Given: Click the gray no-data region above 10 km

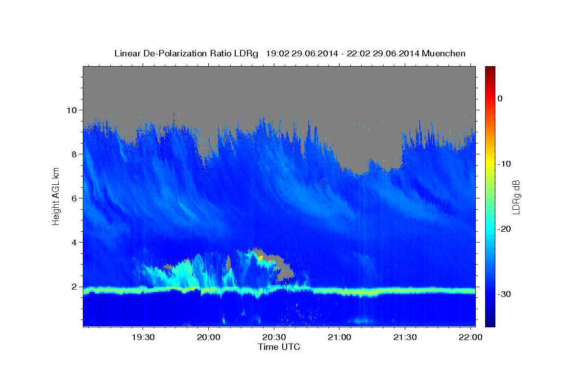Looking at the screenshot, I should [x=279, y=88].
